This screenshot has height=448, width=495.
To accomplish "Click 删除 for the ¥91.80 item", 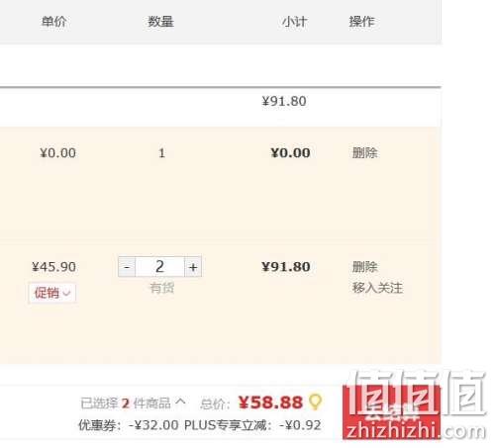I will (x=364, y=267).
